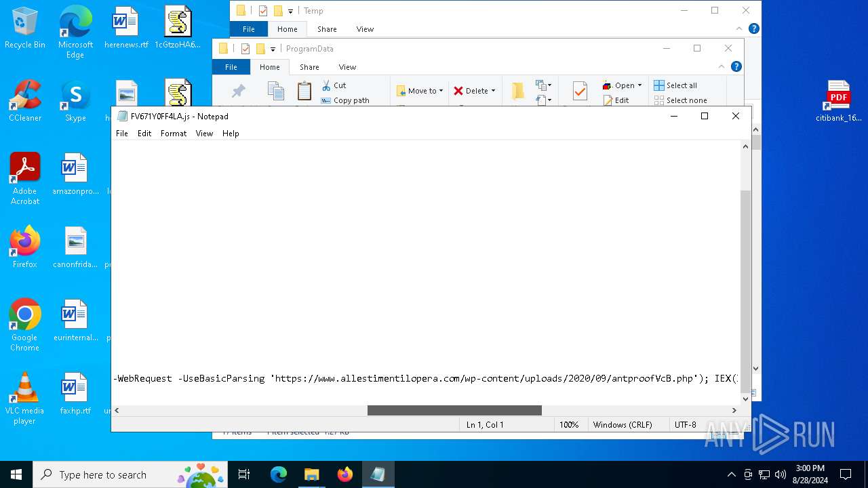Launch Firefox from the desktop icon
This screenshot has height=488, width=868.
click(x=24, y=247)
